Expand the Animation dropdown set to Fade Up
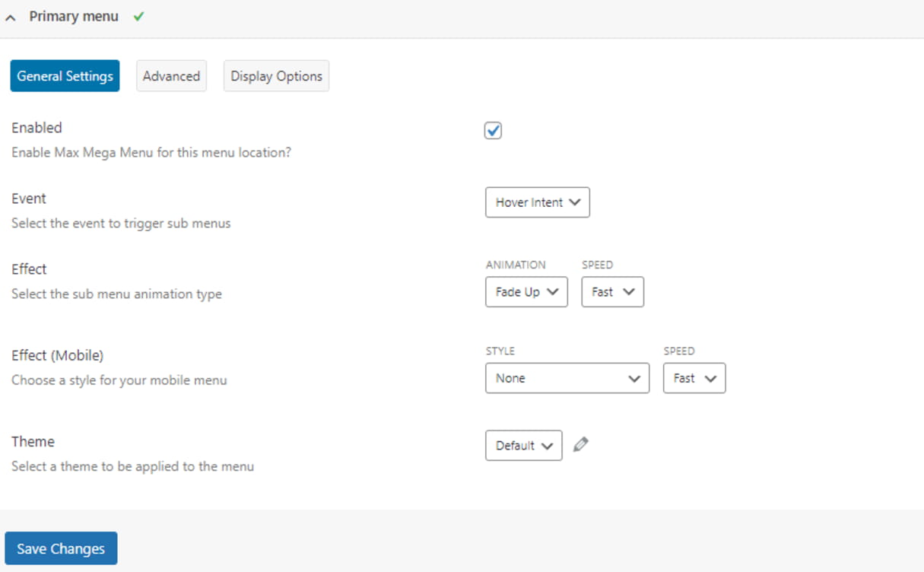Viewport: 924px width, 572px height. tap(526, 292)
